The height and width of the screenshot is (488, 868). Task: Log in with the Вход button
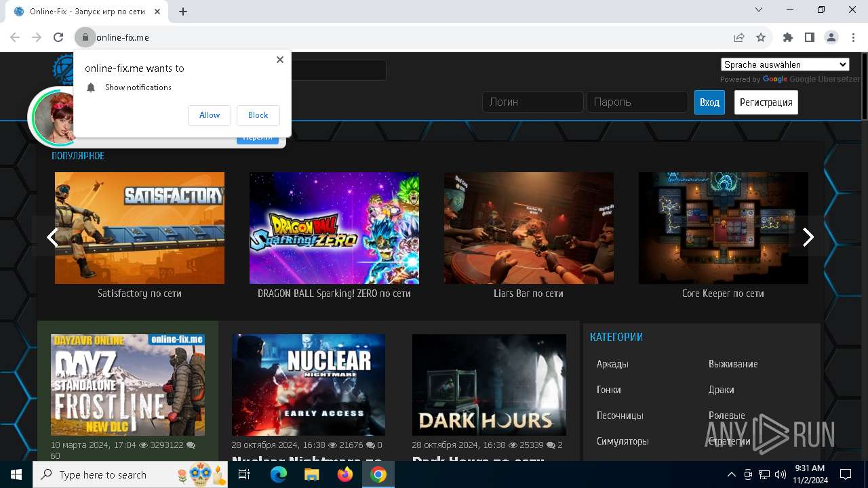pyautogui.click(x=709, y=102)
